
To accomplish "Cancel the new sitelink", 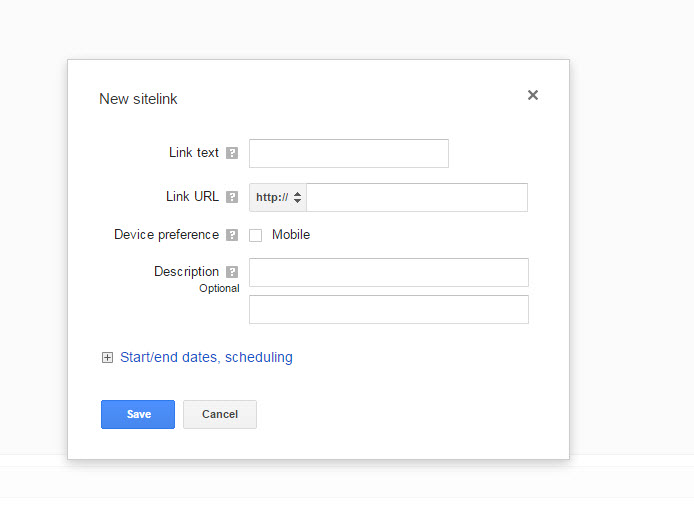I will [220, 414].
